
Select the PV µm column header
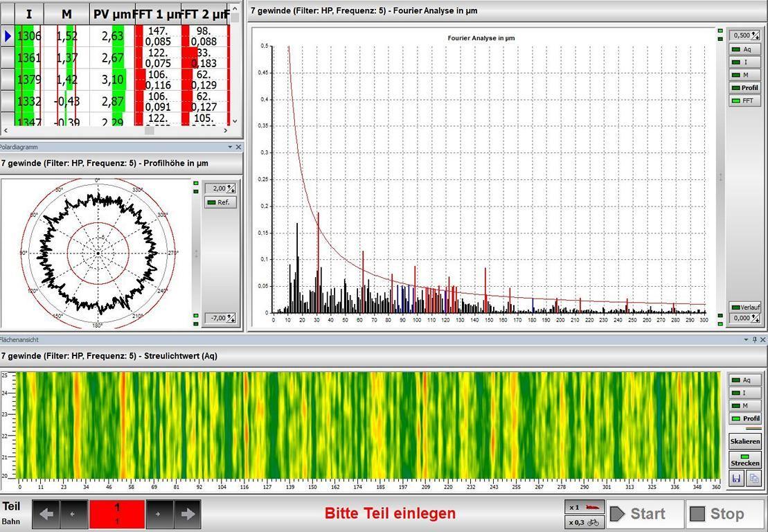[111, 14]
